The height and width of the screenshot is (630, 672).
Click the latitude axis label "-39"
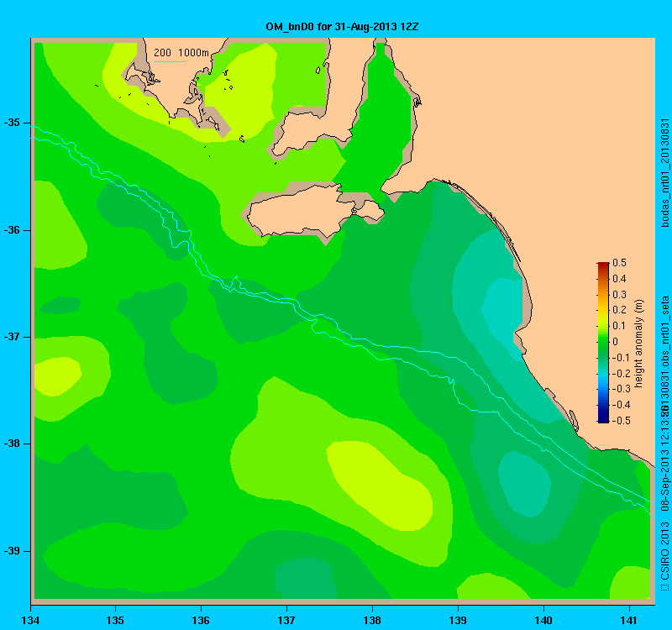(12, 551)
